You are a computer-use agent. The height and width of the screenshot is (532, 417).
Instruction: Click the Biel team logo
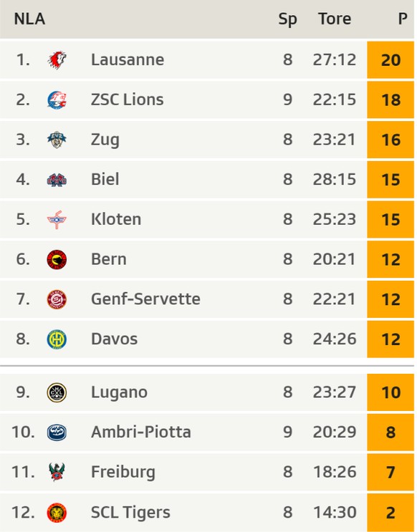pos(57,180)
